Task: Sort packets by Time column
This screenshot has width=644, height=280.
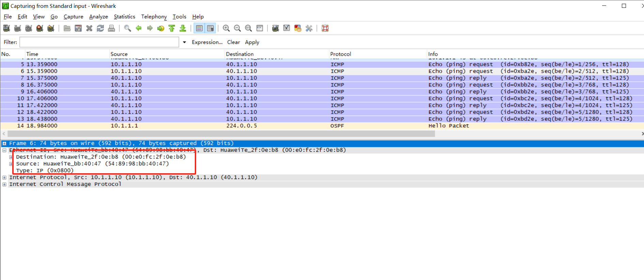Action: (67, 54)
